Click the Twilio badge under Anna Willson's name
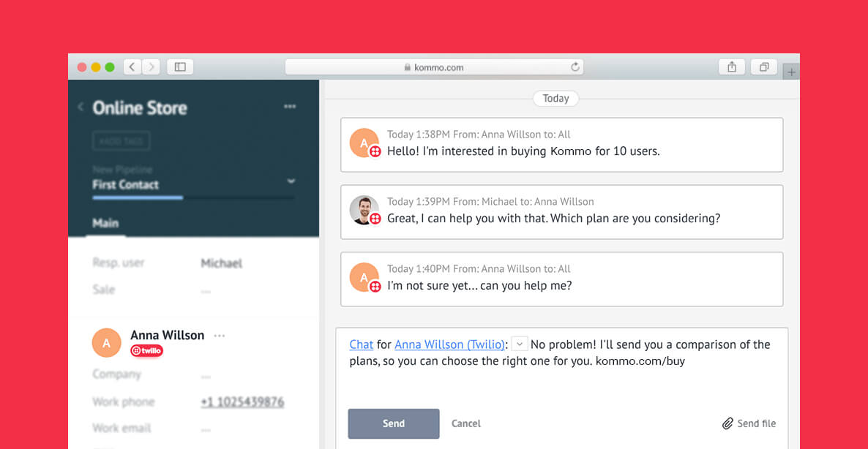The image size is (868, 449). coord(146,350)
